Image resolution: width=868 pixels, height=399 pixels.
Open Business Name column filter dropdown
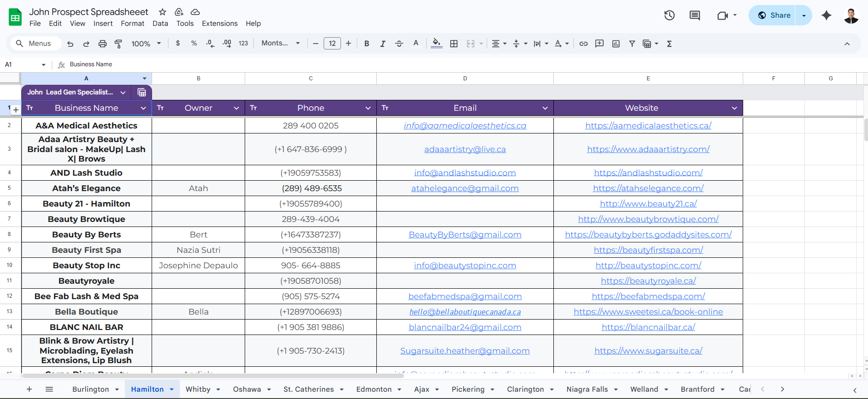143,108
